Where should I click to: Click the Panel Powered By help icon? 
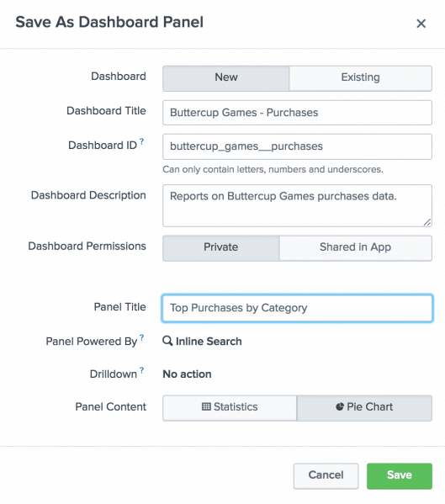coord(141,337)
